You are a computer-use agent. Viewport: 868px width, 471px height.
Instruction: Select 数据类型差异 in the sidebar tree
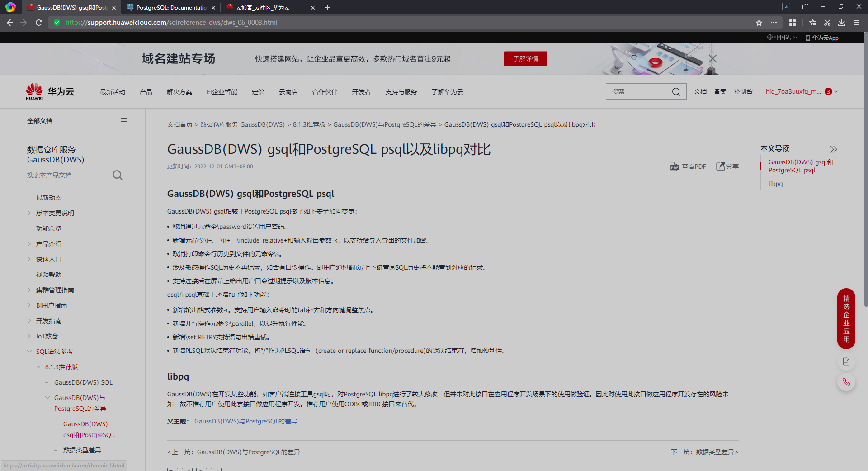(82, 450)
